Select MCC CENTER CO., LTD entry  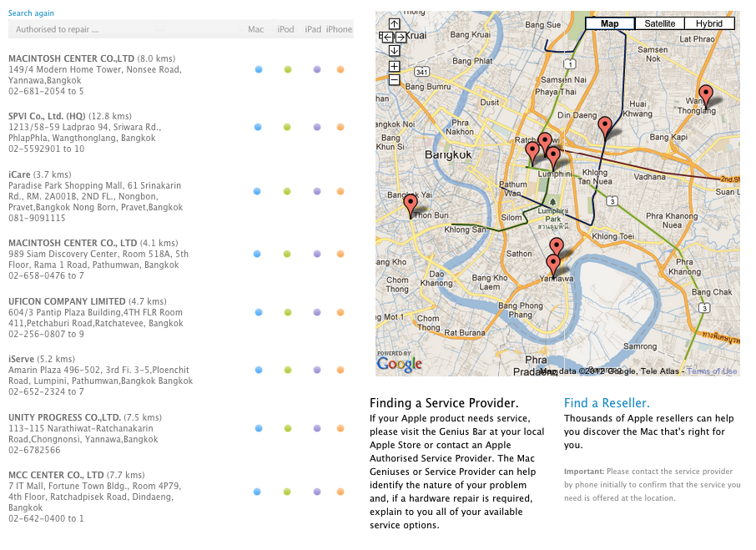pos(76,475)
